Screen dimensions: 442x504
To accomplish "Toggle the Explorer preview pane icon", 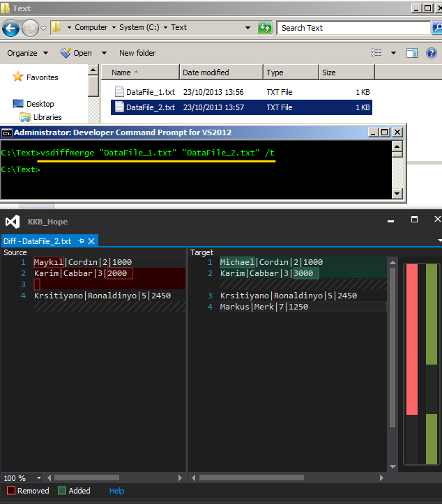I will [411, 53].
